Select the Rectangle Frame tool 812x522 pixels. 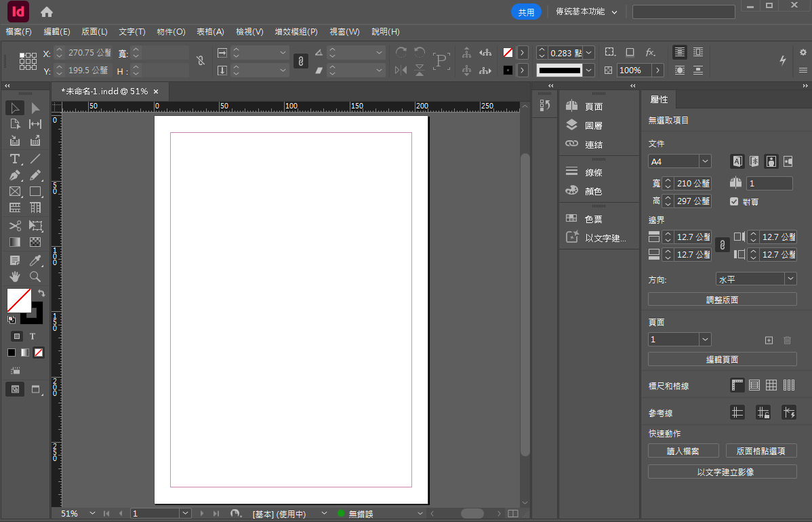click(14, 192)
